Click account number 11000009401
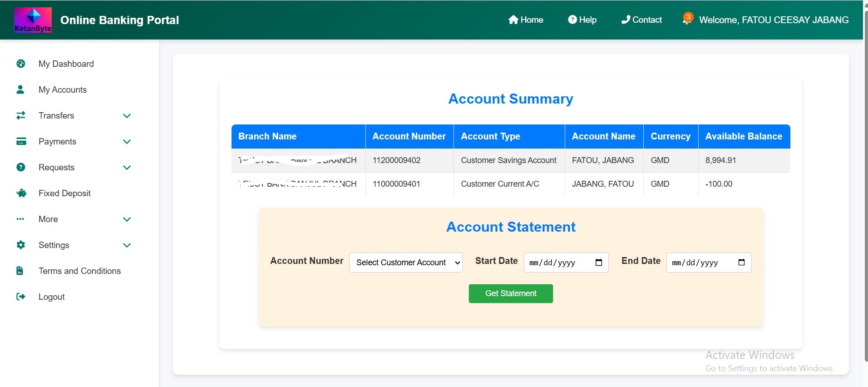 click(x=396, y=184)
